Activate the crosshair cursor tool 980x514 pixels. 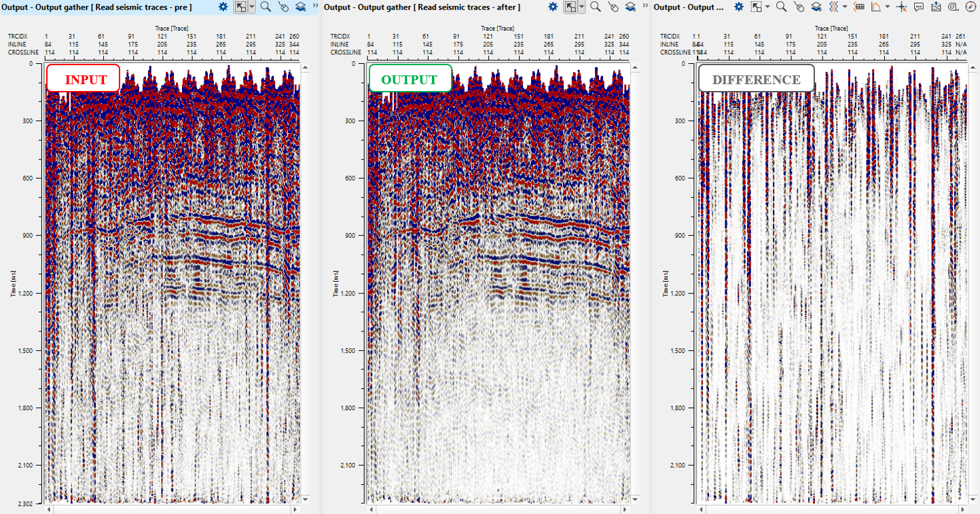(902, 7)
